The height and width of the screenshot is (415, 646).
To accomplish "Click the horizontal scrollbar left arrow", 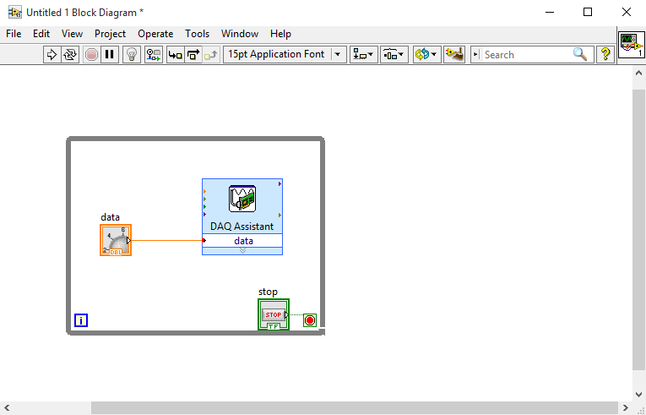I will [x=7, y=408].
